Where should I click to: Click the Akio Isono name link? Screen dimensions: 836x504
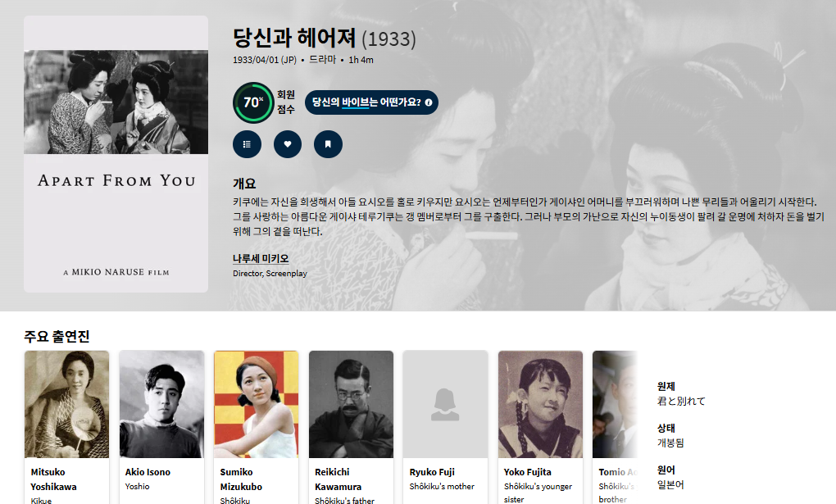148,472
